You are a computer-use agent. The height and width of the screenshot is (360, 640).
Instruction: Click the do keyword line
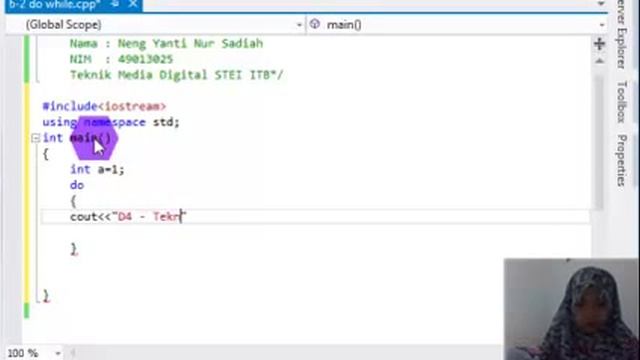77,185
